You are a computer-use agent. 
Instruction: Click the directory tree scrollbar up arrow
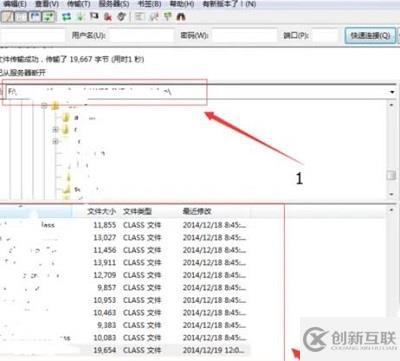[x=391, y=105]
